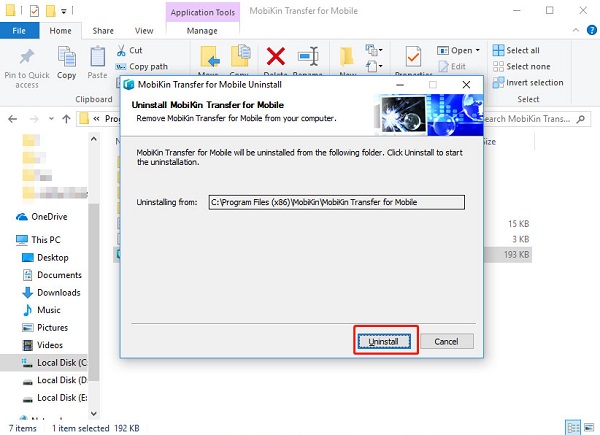Open OneDrive in the navigation pane

click(x=42, y=217)
